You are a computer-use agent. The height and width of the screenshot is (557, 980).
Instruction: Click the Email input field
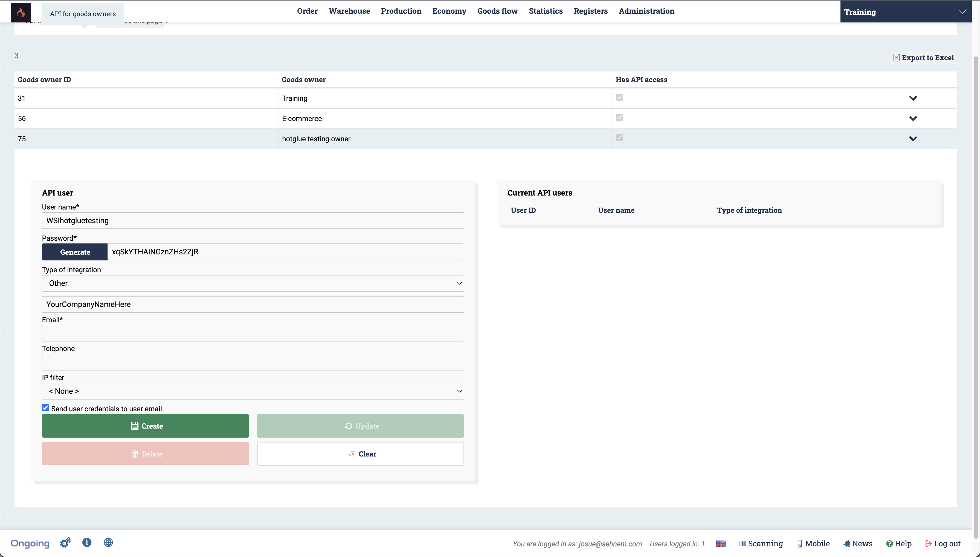[253, 333]
